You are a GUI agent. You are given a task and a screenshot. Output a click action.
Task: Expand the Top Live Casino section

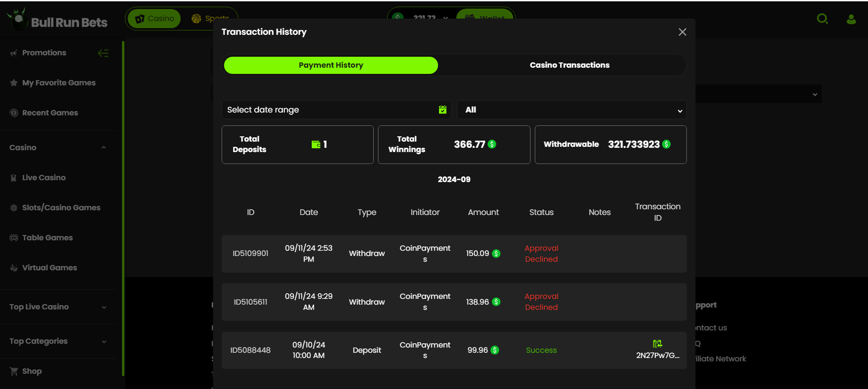pos(58,307)
